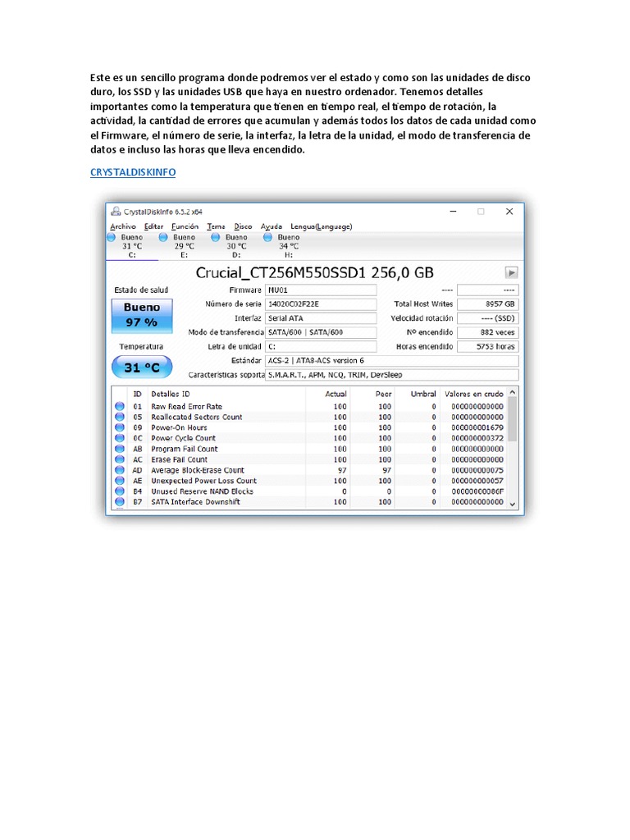
Task: Click the ID column header
Action: tap(137, 395)
